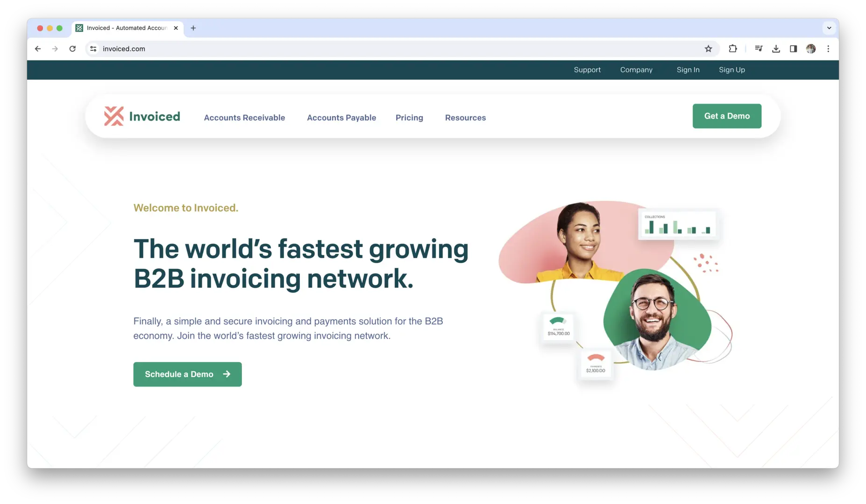The image size is (866, 504).
Task: Open the Support link
Action: pyautogui.click(x=587, y=70)
